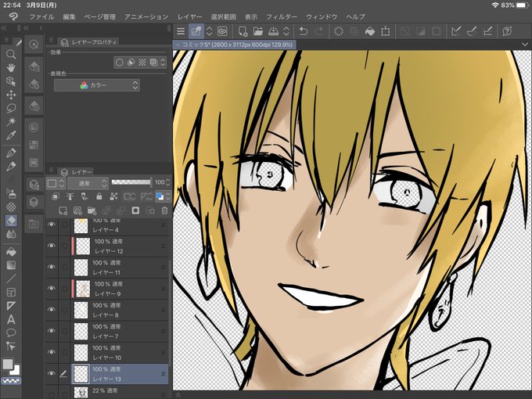Screen dimensions: 532x399
Task: Toggle visibility of レイヤー 9
Action: pyautogui.click(x=52, y=289)
